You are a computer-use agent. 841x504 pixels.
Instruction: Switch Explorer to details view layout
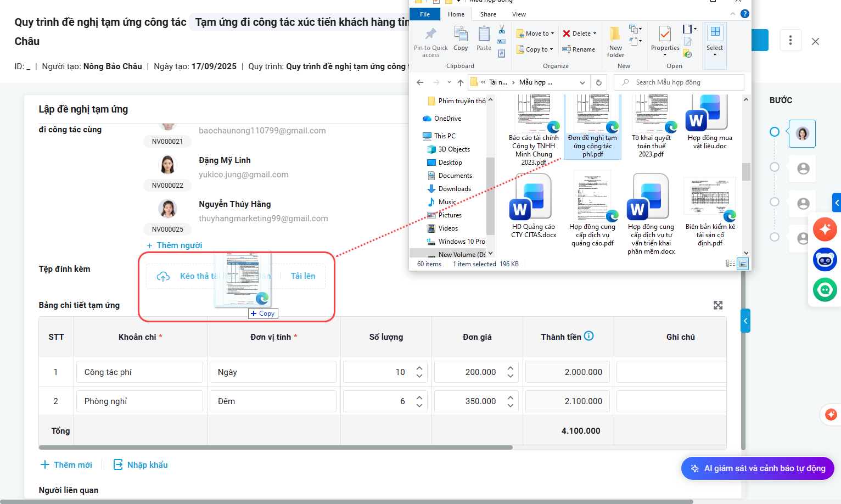pos(730,264)
